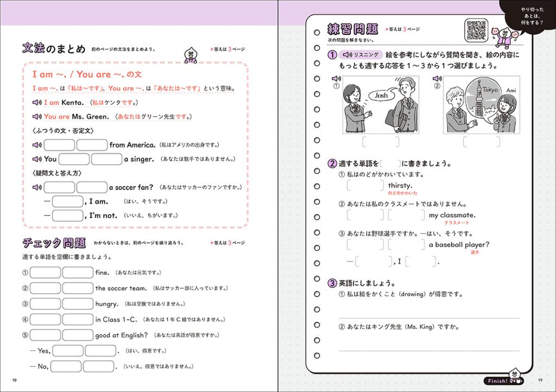Click page number 18
Viewport: 556px width, 392px height.
coord(14,380)
